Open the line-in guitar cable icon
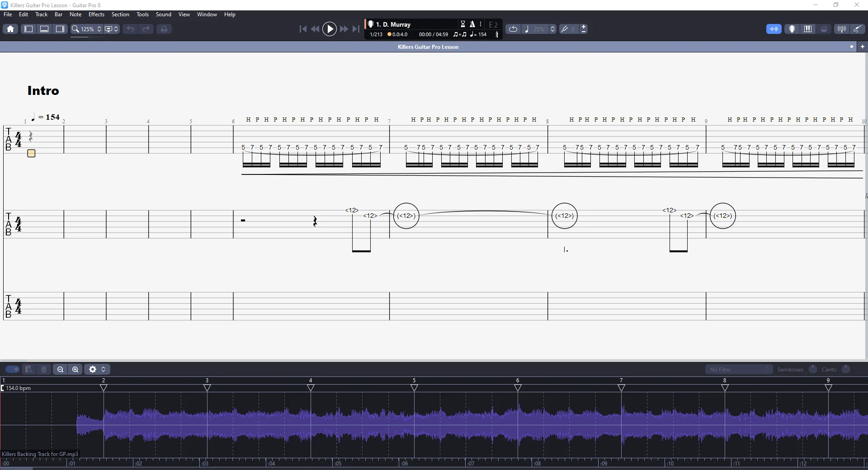 858,29
